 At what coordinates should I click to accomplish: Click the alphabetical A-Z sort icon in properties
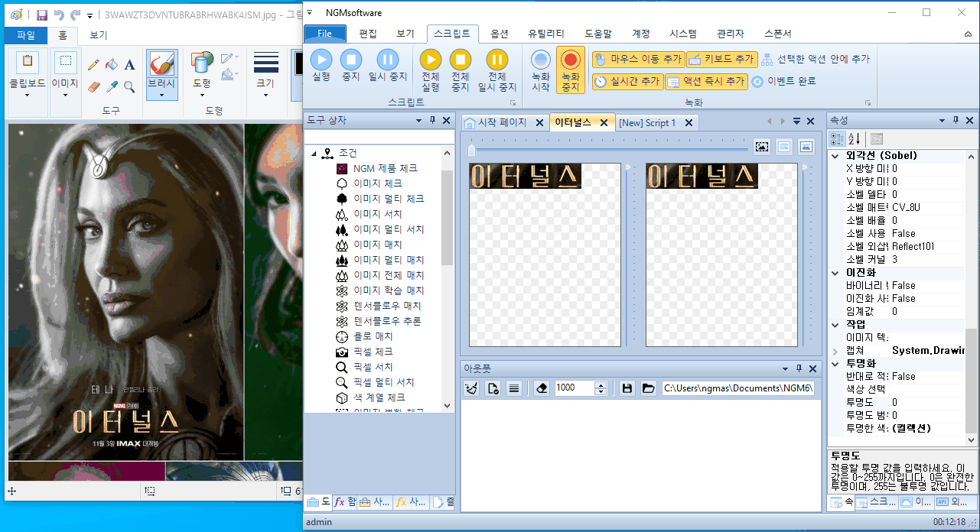[x=855, y=138]
